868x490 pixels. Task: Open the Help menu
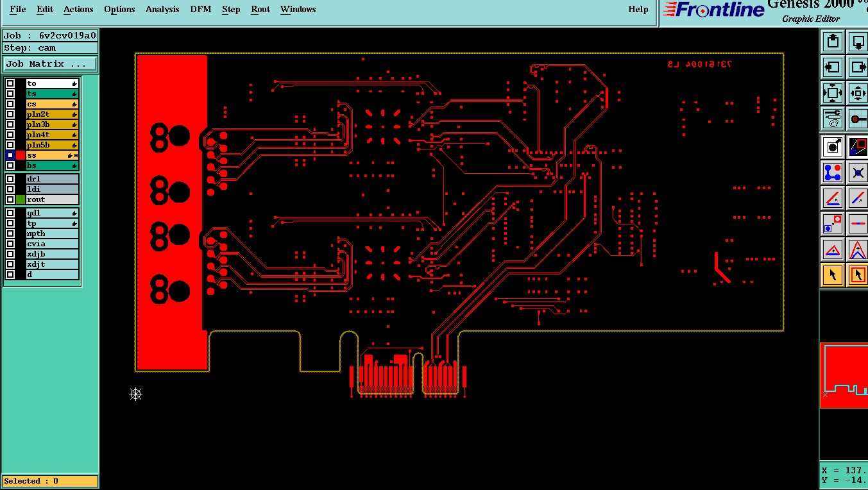coord(638,9)
